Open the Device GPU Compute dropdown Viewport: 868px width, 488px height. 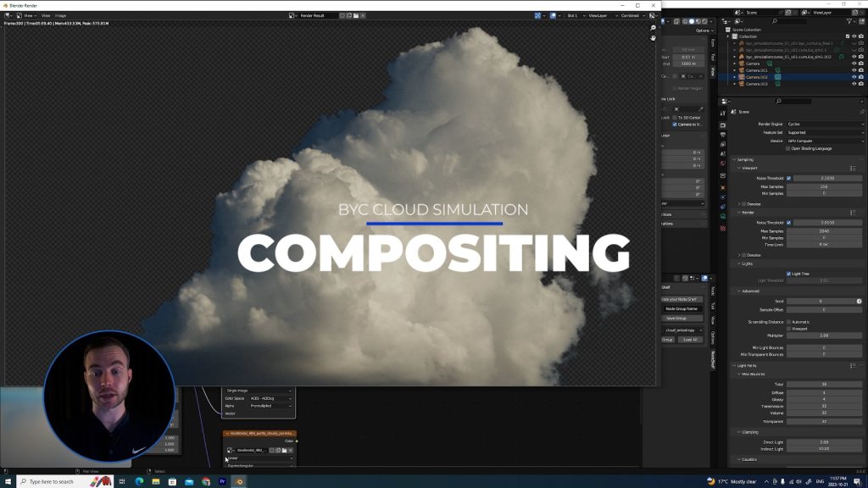tap(825, 141)
